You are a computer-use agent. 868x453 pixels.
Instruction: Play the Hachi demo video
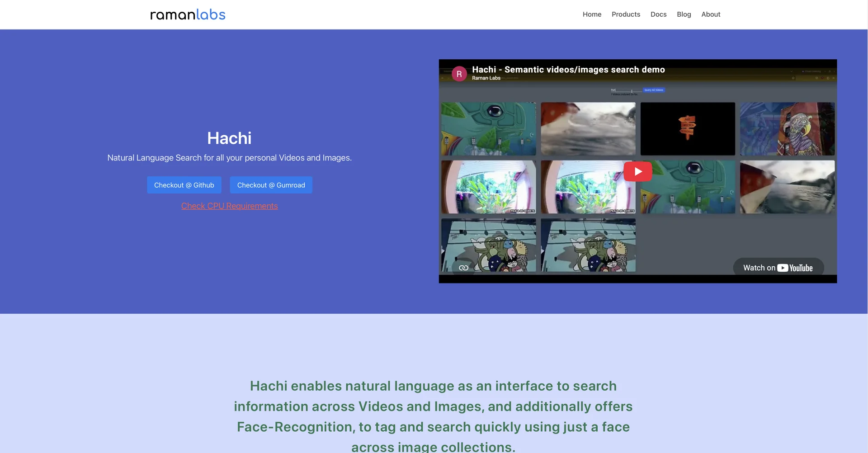pos(637,171)
